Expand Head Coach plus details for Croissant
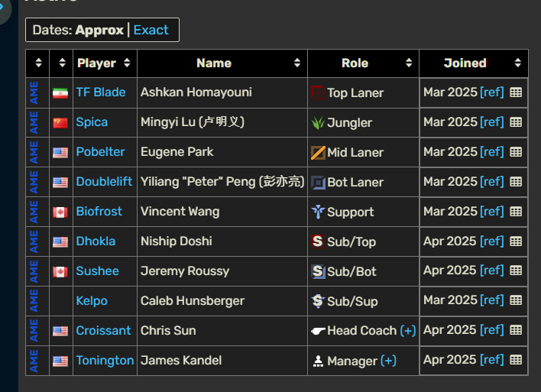541x392 pixels. [408, 331]
